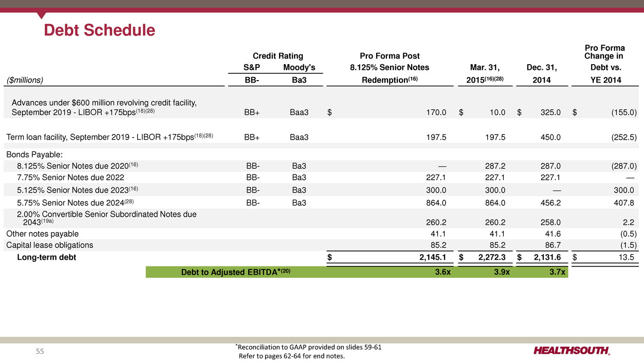This screenshot has height=362, width=644.
Task: Click the red triangle marker above the title
Action: [42, 15]
